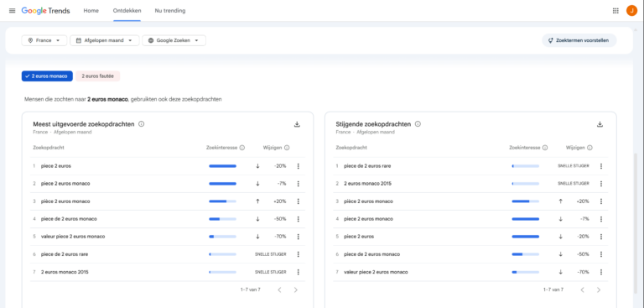Click '-70%' change in Meest uitgevoerde list
Screen dimensions: 644x308
tap(280, 237)
